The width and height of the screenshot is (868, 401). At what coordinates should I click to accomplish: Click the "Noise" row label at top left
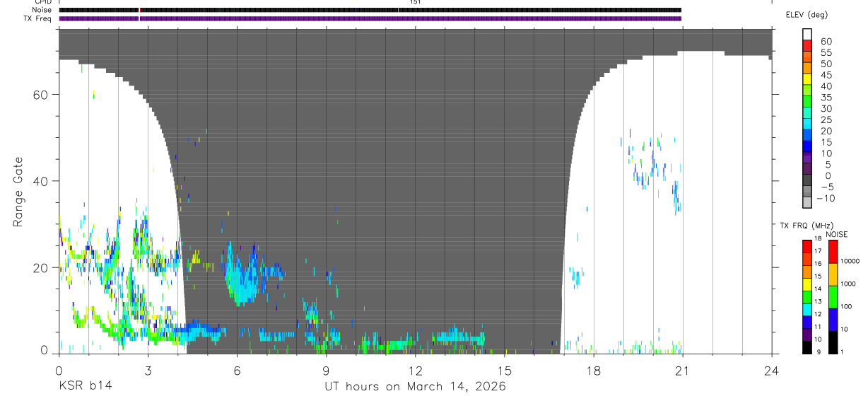[x=43, y=10]
